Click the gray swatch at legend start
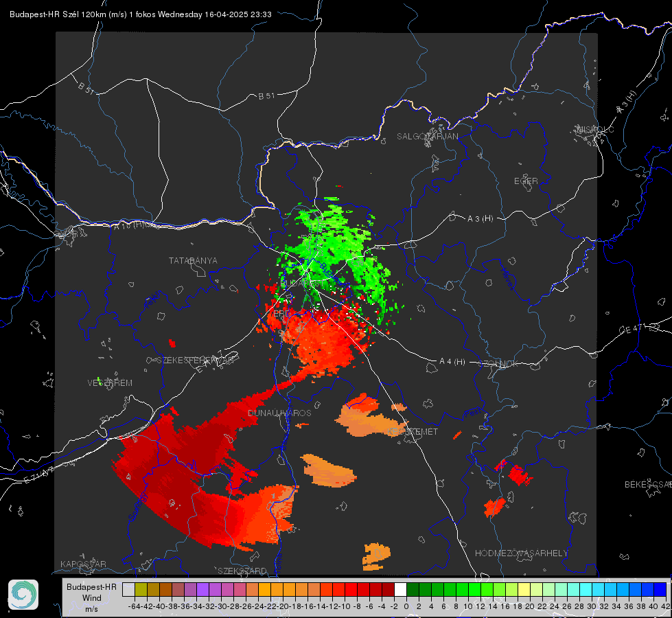The height and width of the screenshot is (618, 672). tap(128, 589)
